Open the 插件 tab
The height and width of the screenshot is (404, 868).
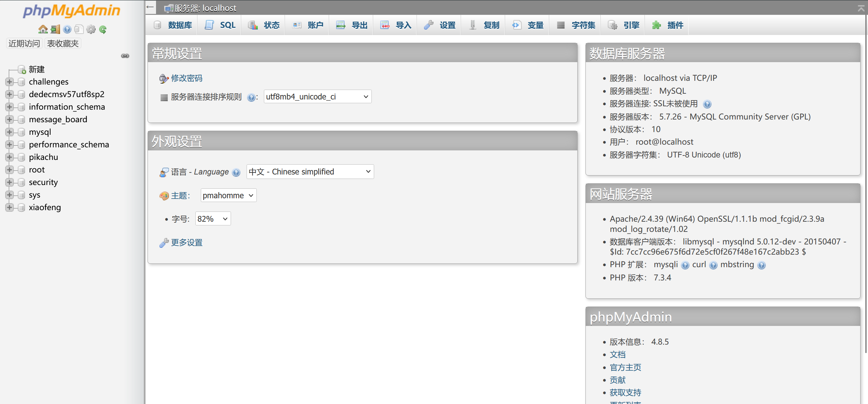pos(668,25)
